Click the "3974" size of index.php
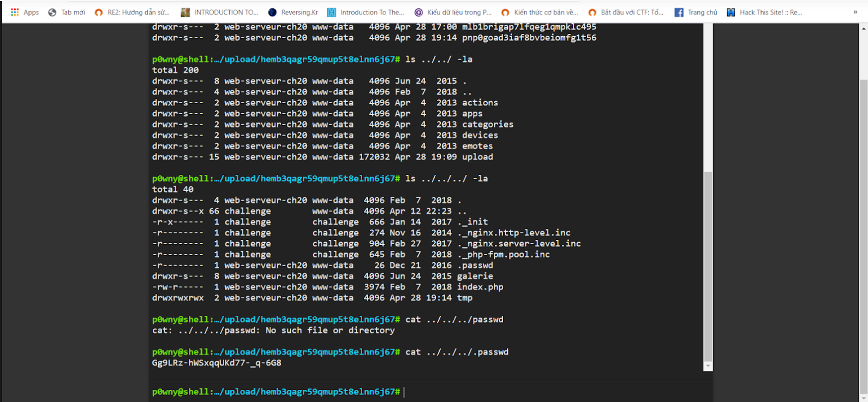The image size is (868, 402). pyautogui.click(x=374, y=287)
